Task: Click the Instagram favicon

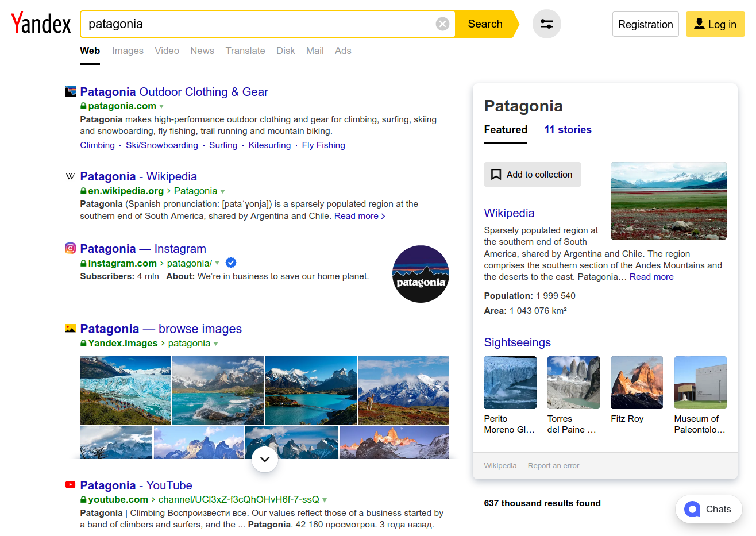Action: coord(70,248)
